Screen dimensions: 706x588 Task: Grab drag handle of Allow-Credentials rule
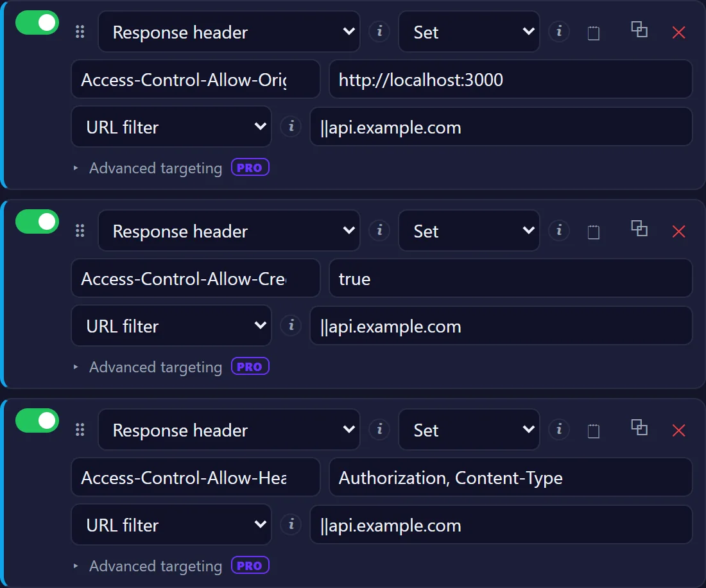click(x=80, y=230)
